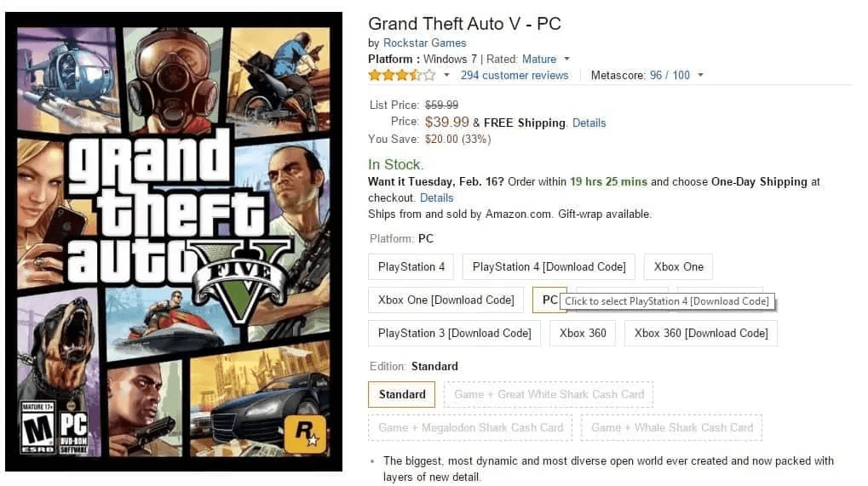Expand the star rating breakdown arrow

pos(446,76)
